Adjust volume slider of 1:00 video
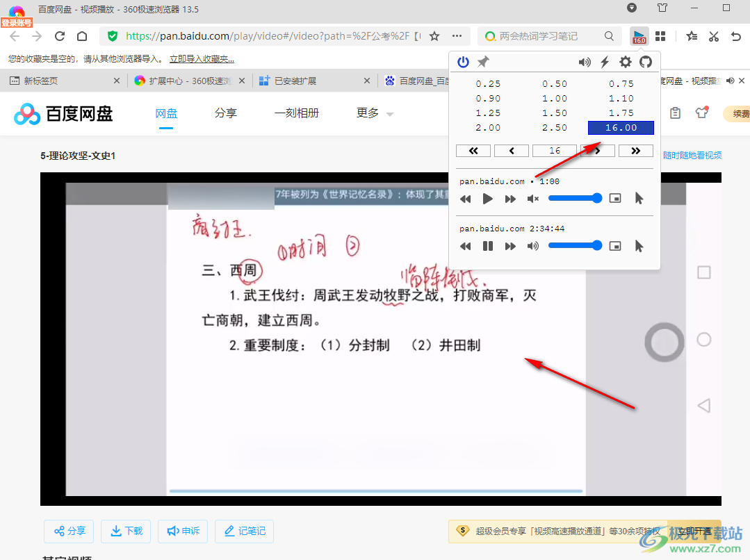 coord(575,198)
